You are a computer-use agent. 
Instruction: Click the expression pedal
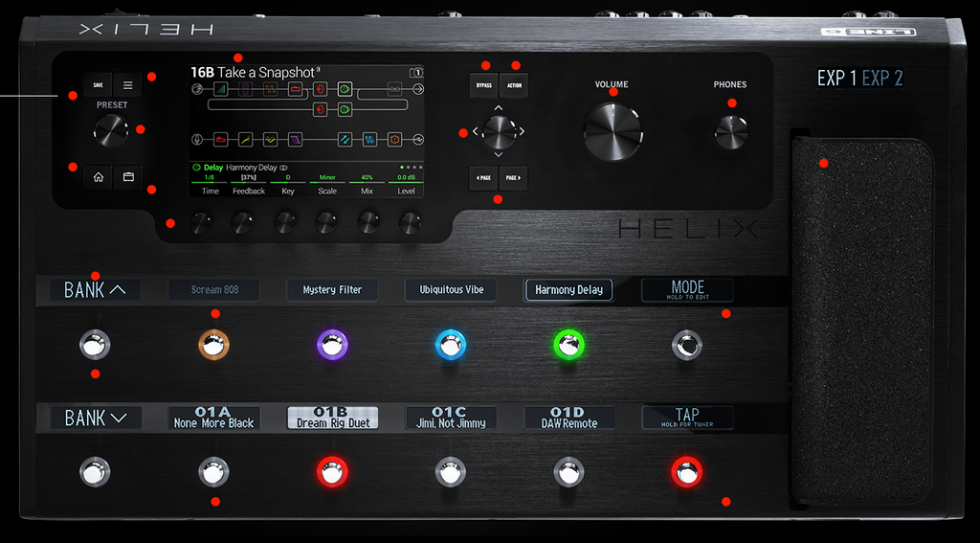point(862,322)
